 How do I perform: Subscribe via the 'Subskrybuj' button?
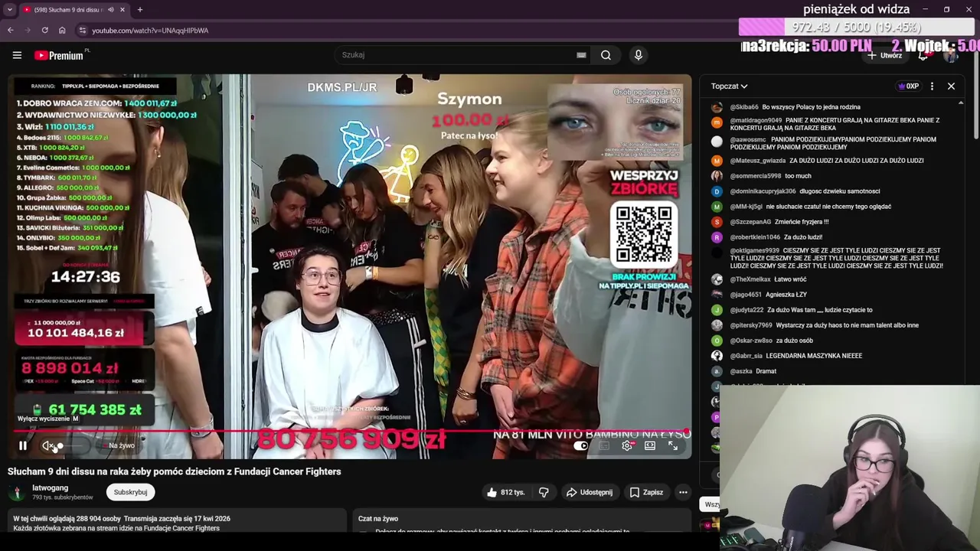pyautogui.click(x=130, y=492)
